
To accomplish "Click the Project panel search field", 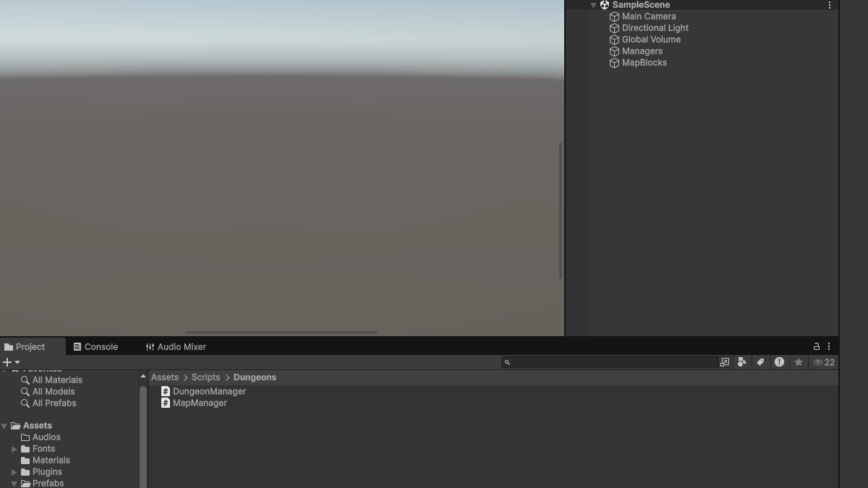I will click(613, 362).
